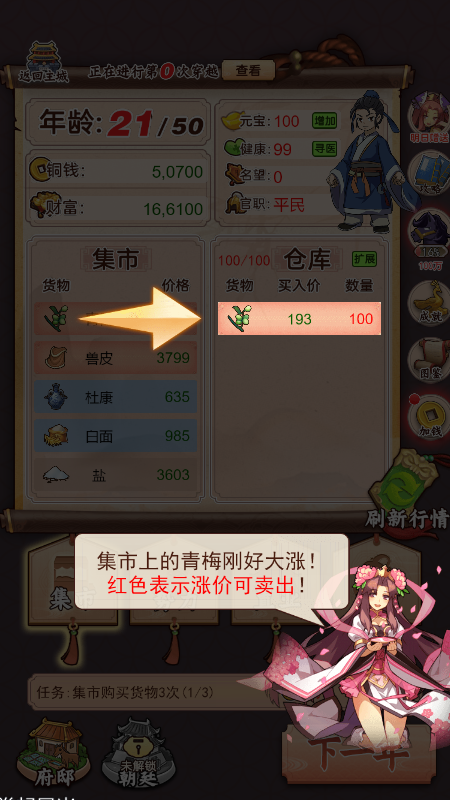Open the 府邸 house icon

(53, 753)
